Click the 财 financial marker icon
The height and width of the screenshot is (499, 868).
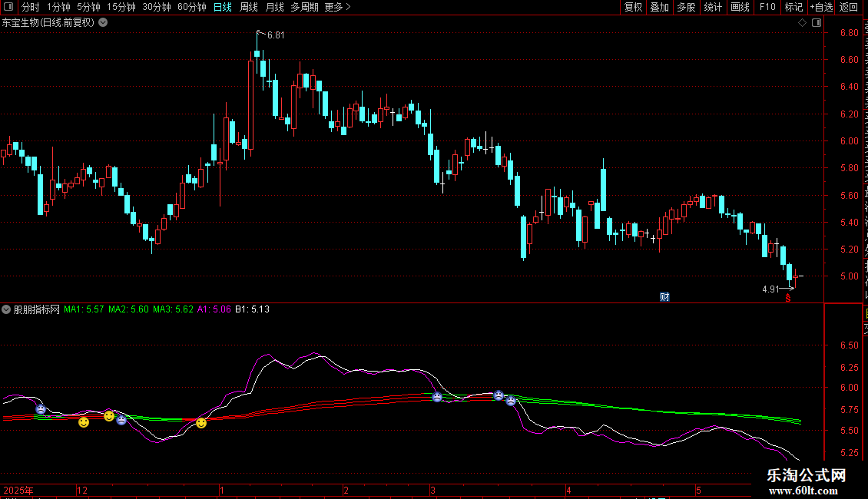pos(665,297)
